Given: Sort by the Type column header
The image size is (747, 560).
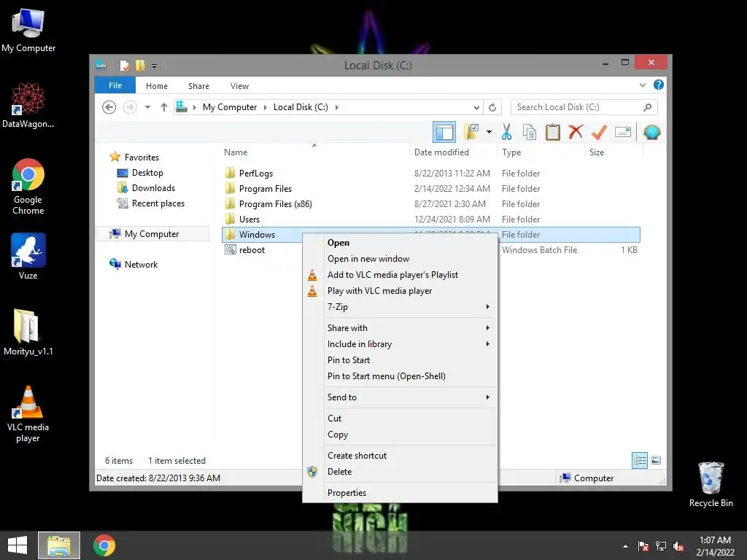Looking at the screenshot, I should coord(511,152).
